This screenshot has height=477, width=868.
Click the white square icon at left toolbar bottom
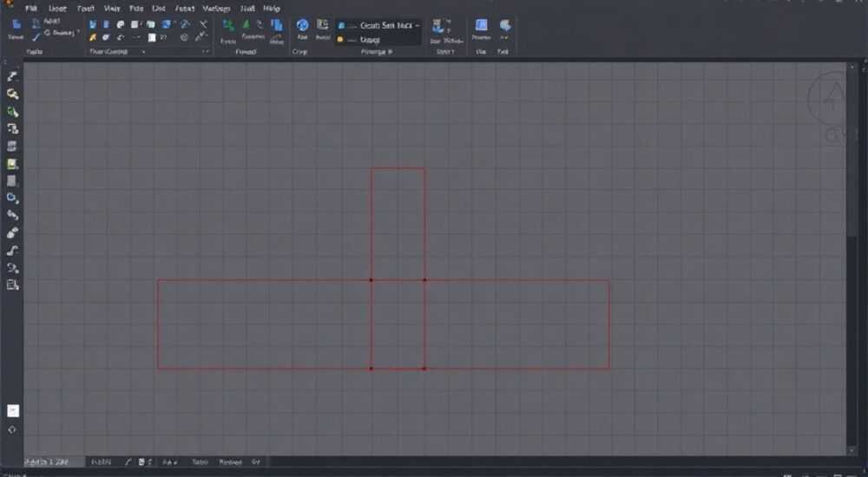(x=13, y=410)
